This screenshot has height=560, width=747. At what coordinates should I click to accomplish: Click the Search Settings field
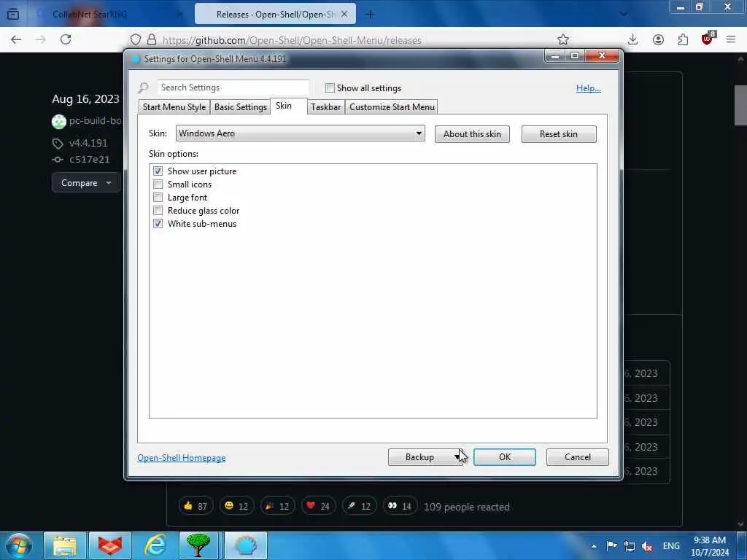(x=233, y=87)
